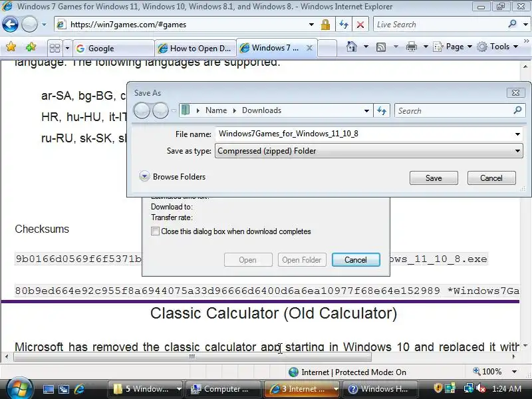Screen dimensions: 532x399
Task: Click the Print icon in toolbar
Action: click(x=411, y=47)
